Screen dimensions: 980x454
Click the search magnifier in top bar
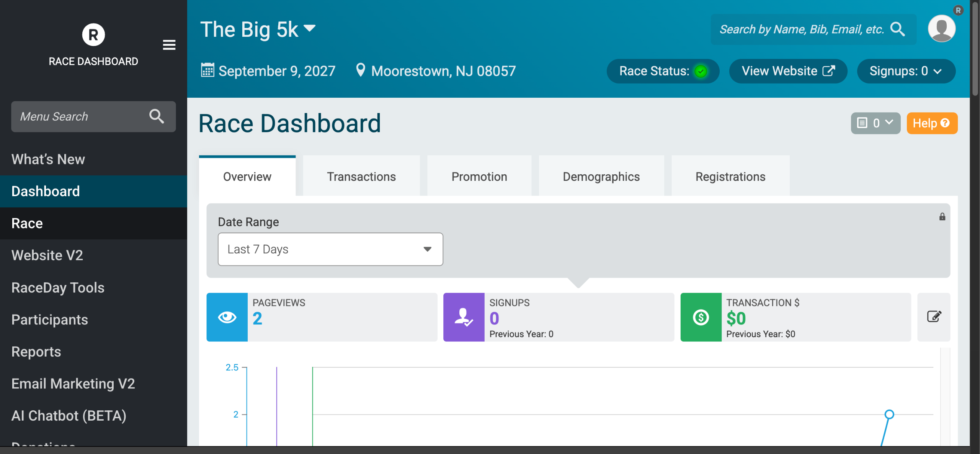(897, 29)
